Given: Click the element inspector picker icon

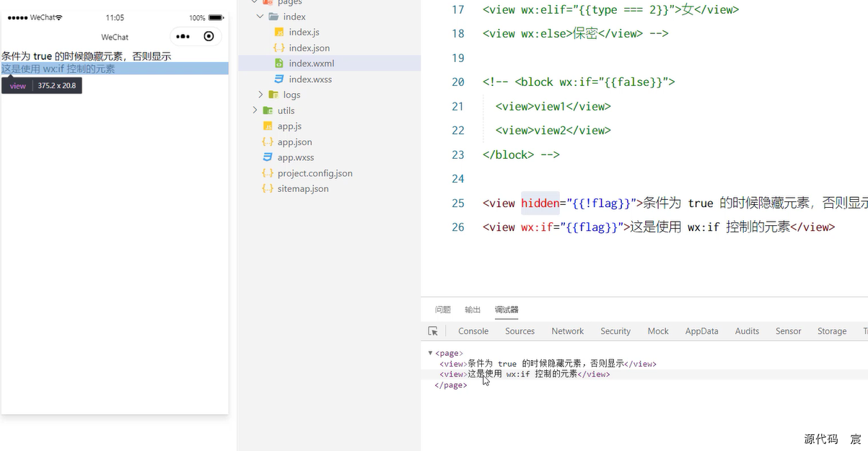Looking at the screenshot, I should [433, 331].
